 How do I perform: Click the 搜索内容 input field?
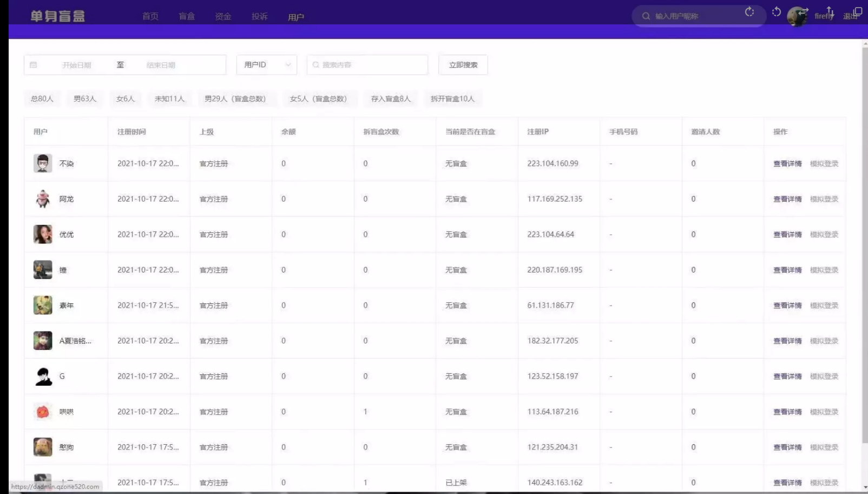pos(371,65)
